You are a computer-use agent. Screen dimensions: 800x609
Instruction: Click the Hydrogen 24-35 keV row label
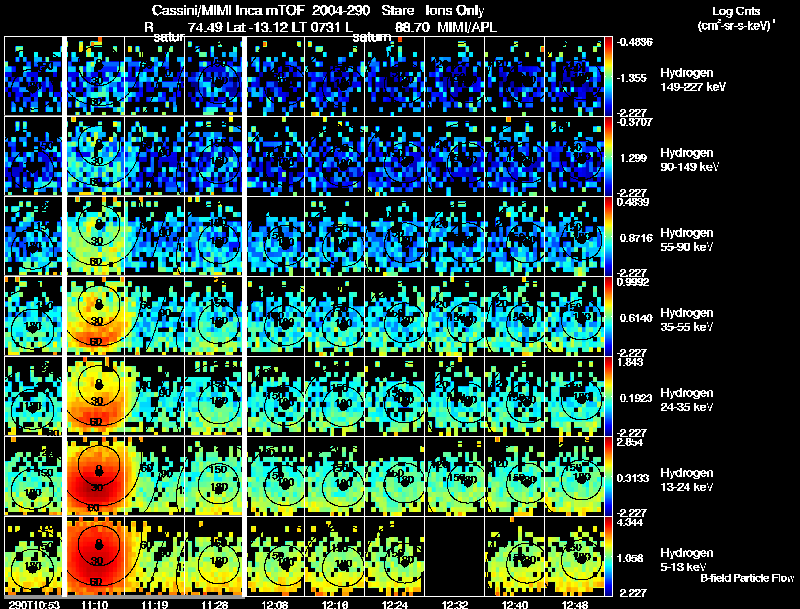pyautogui.click(x=687, y=400)
